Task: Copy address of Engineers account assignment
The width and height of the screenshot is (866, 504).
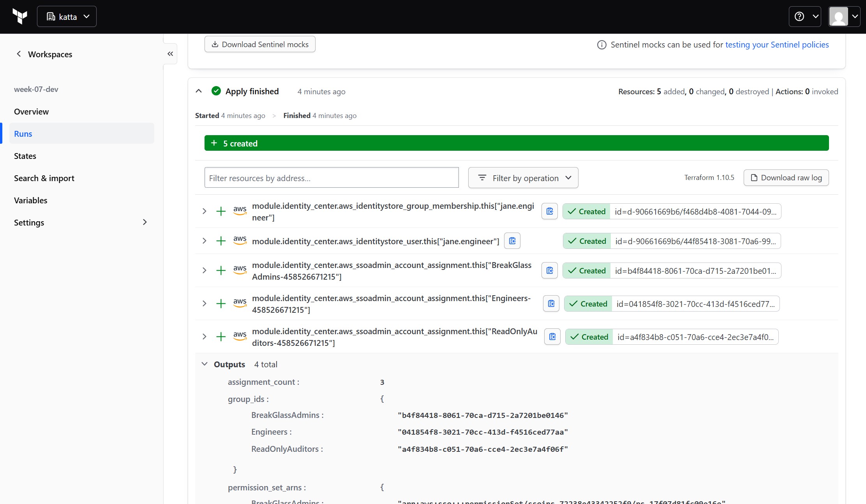Action: (551, 304)
